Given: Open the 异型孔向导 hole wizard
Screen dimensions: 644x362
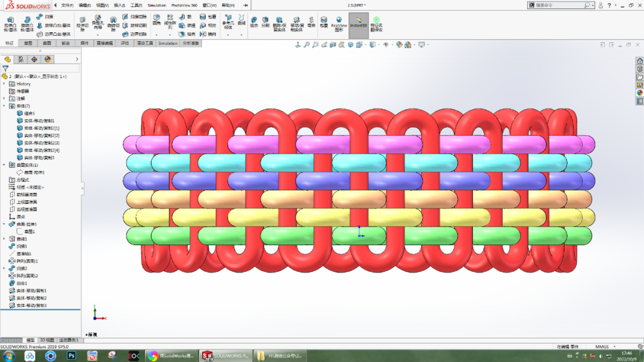Looking at the screenshot, I should (x=98, y=23).
